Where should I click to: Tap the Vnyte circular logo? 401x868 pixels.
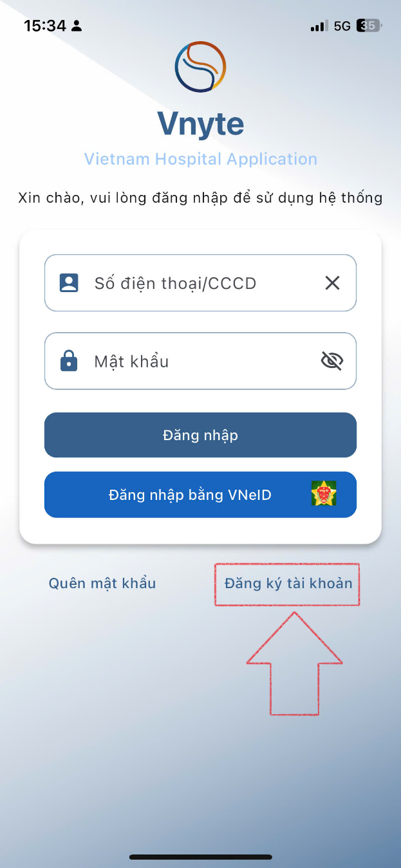coord(200,67)
